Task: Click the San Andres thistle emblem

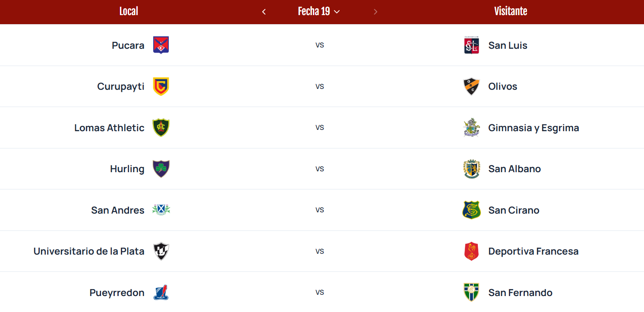Action: tap(161, 210)
